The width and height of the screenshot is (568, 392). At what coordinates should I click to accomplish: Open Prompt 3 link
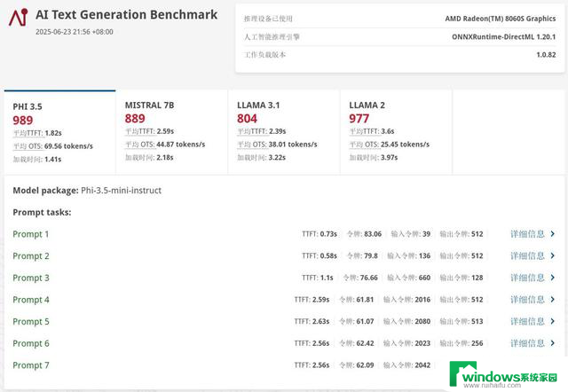click(31, 278)
